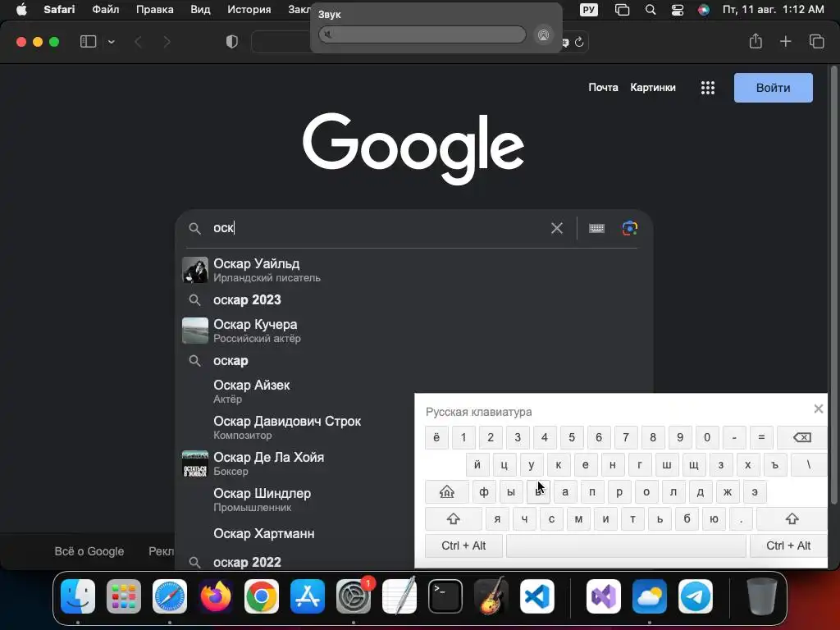Viewport: 840px width, 630px height.
Task: Tap the space bar on virtual keyboard
Action: (x=626, y=546)
